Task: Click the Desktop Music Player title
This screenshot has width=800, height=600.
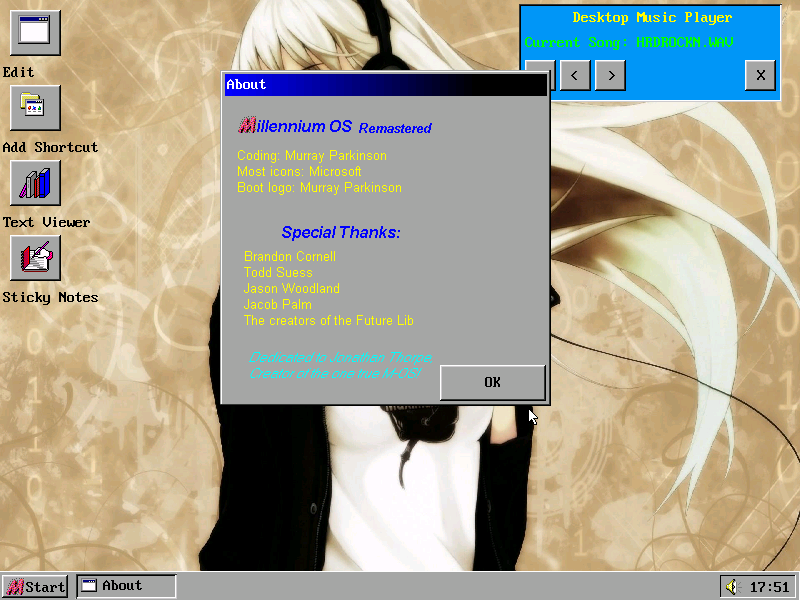Action: [x=651, y=18]
